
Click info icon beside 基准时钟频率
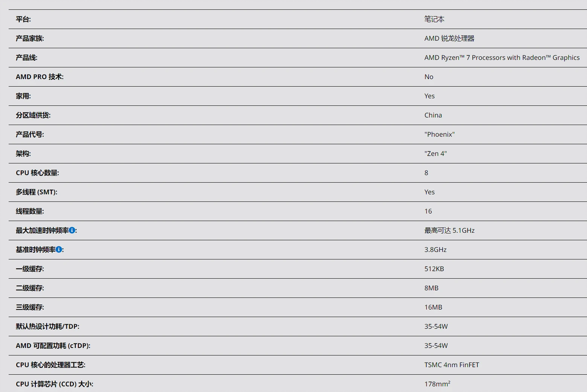point(59,249)
